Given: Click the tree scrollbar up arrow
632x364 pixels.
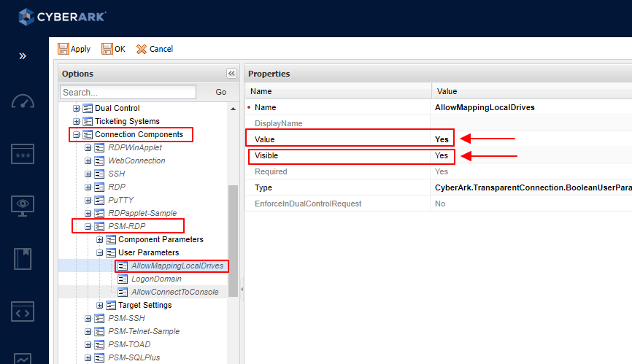Looking at the screenshot, I should (x=233, y=109).
